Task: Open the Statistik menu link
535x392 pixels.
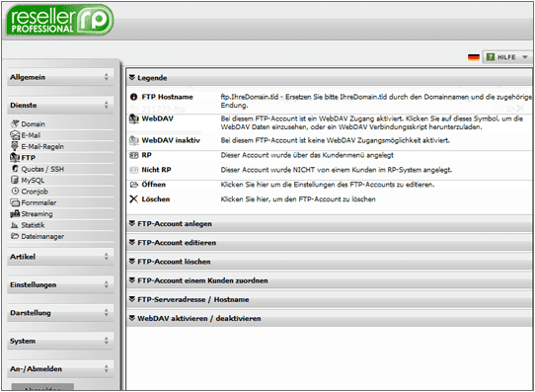Action: [x=33, y=225]
